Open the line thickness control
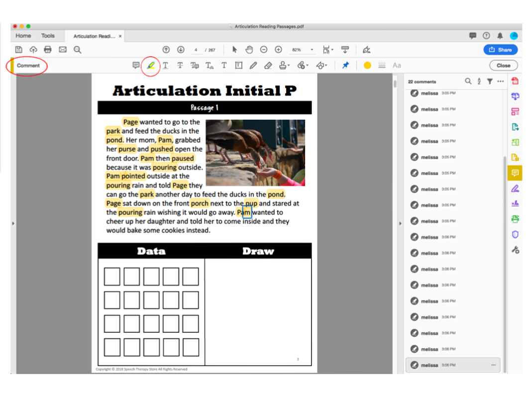Image resolution: width=532 pixels, height=397 pixels. (x=382, y=65)
